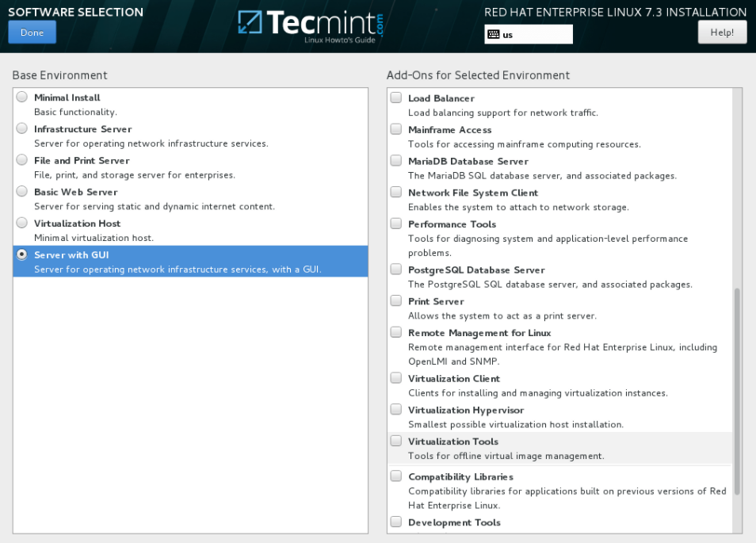Select the Infrastructure Server radio button

pyautogui.click(x=21, y=128)
